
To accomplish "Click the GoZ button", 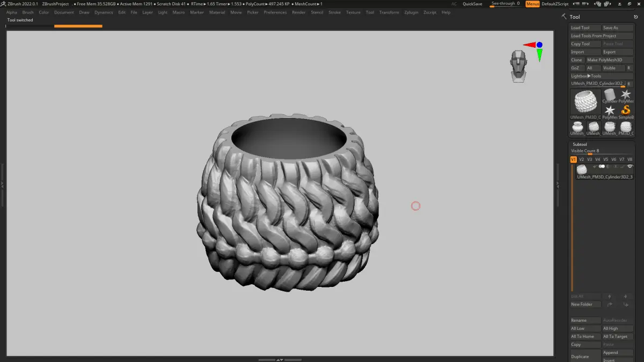I will pyautogui.click(x=577, y=68).
